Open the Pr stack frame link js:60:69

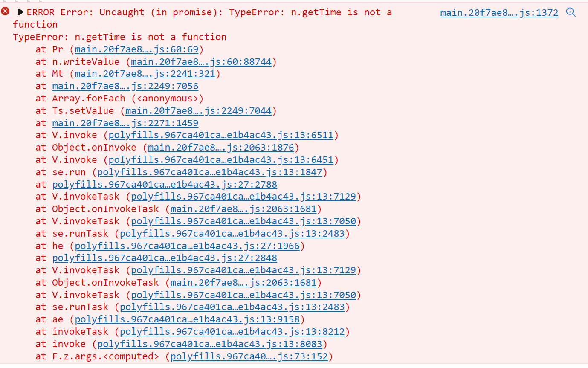[136, 49]
